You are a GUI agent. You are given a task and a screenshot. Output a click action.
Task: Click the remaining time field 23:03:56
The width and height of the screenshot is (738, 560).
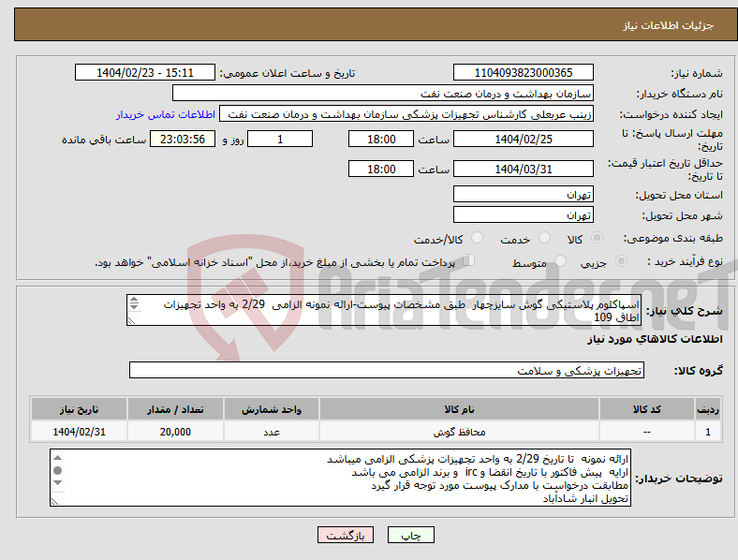pos(183,139)
